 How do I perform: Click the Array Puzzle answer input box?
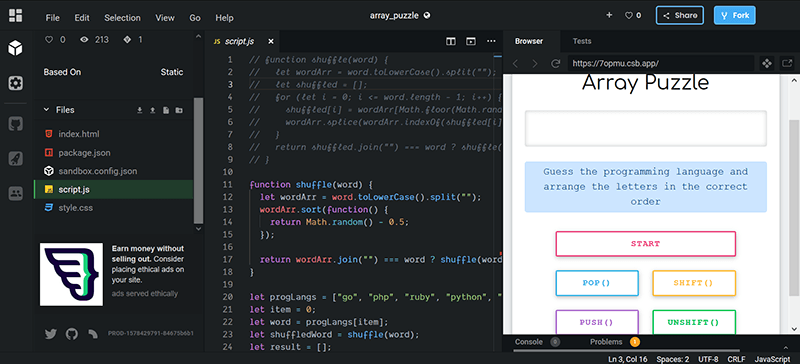[645, 128]
